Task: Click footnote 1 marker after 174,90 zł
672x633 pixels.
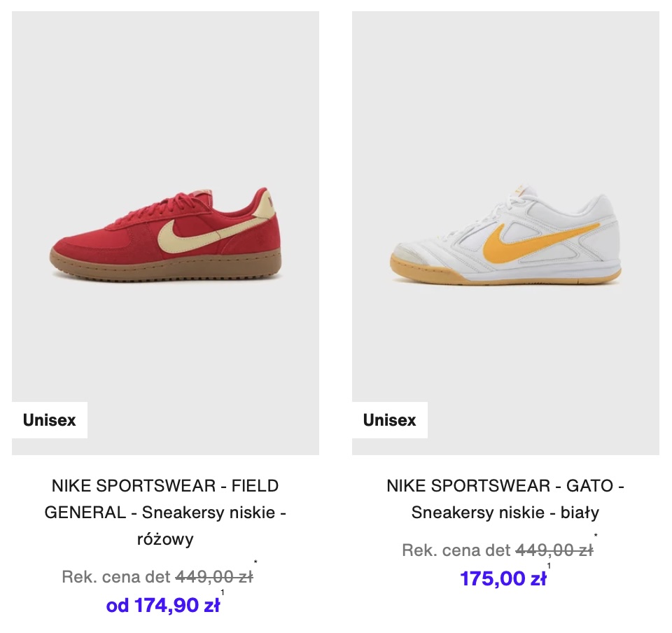Action: tap(223, 592)
